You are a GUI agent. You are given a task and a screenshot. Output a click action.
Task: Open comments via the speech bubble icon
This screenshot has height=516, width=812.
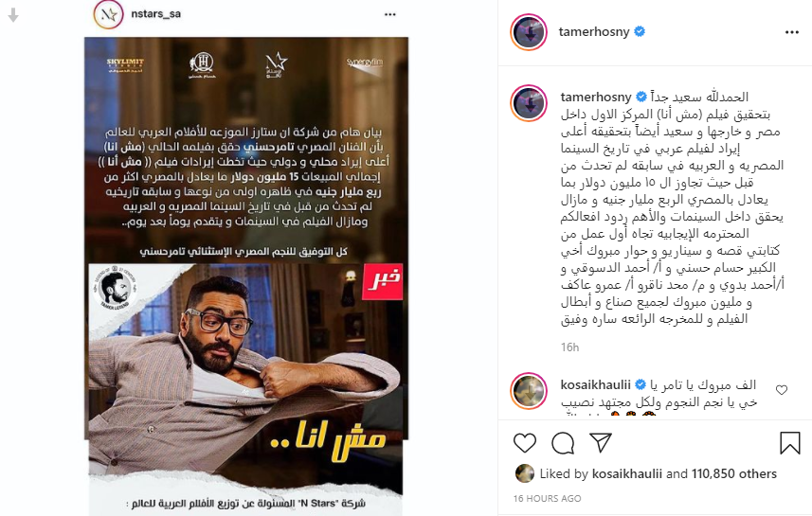(563, 443)
